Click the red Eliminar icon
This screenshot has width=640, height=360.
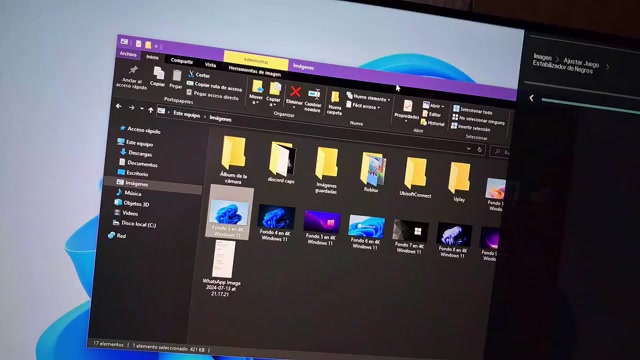296,92
